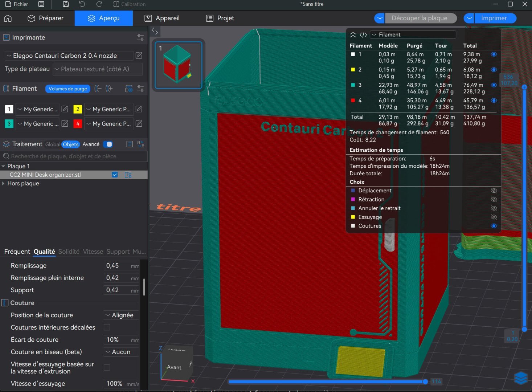Go to the home screen icon

pos(8,18)
